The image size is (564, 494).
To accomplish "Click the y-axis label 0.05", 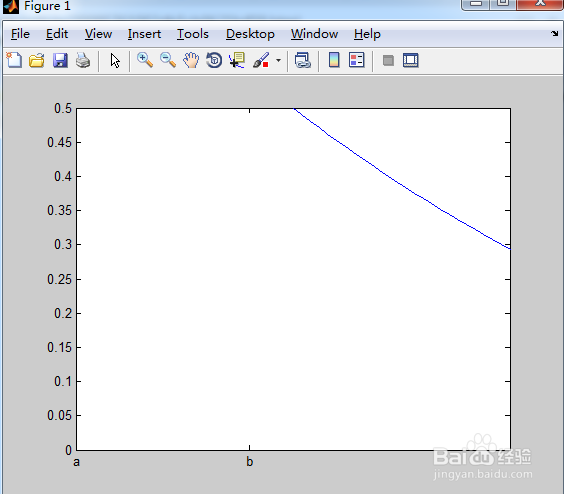I will pos(59,416).
